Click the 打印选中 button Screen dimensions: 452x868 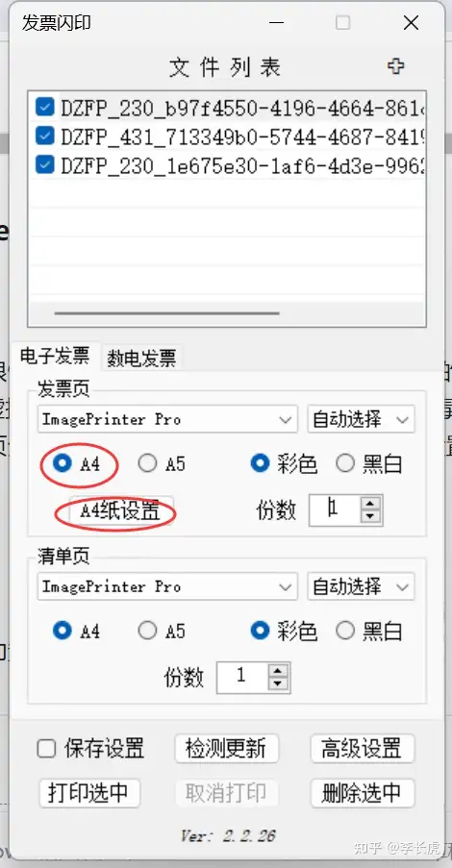pyautogui.click(x=89, y=793)
